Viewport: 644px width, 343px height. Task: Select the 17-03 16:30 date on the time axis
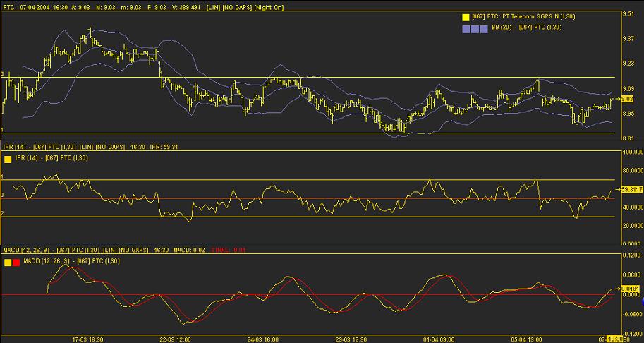[x=88, y=339]
